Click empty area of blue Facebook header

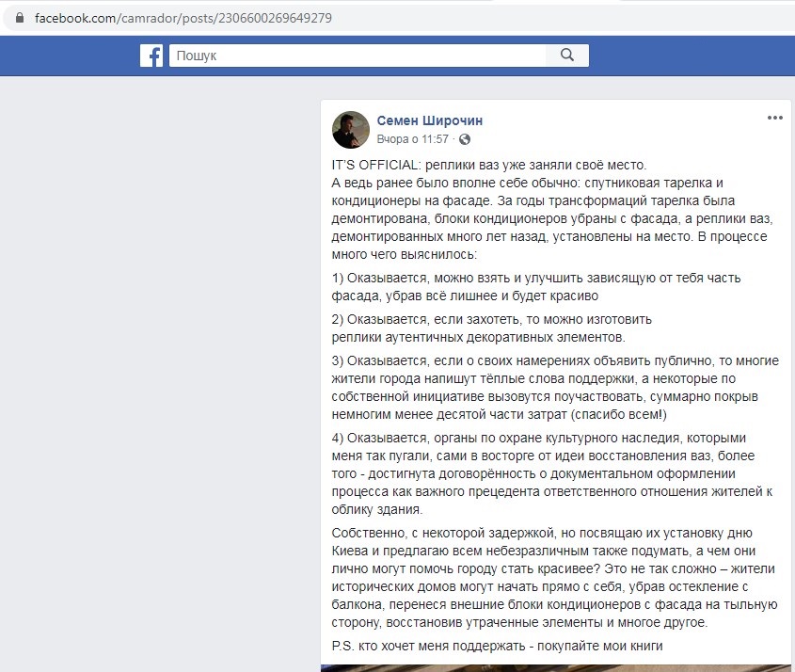point(690,56)
